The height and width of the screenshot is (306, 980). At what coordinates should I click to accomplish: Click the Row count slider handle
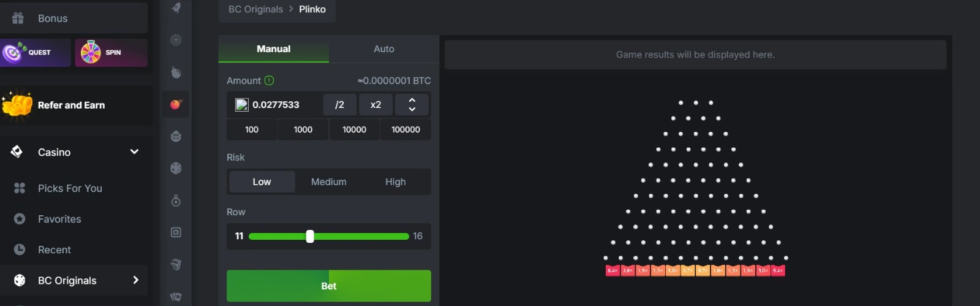[310, 236]
